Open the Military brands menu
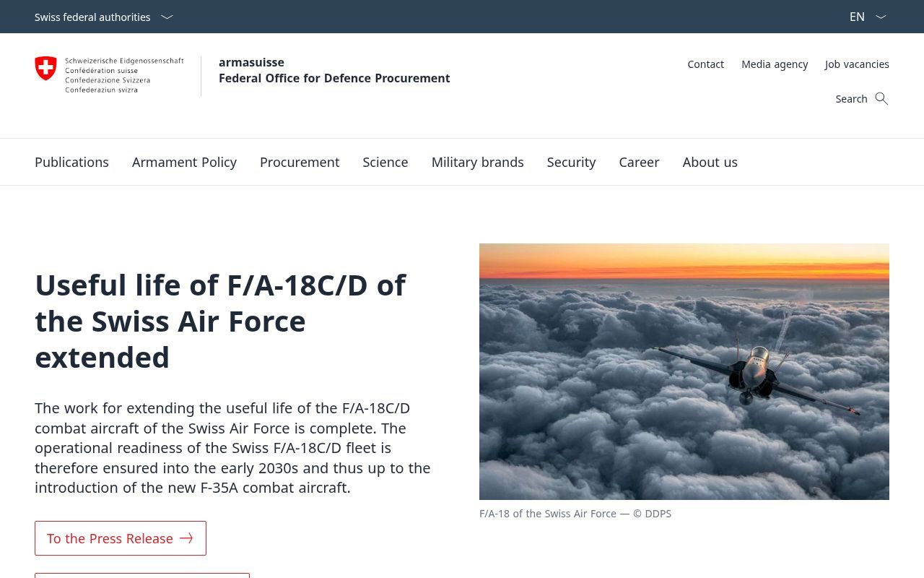The width and height of the screenshot is (924, 578). [x=477, y=162]
